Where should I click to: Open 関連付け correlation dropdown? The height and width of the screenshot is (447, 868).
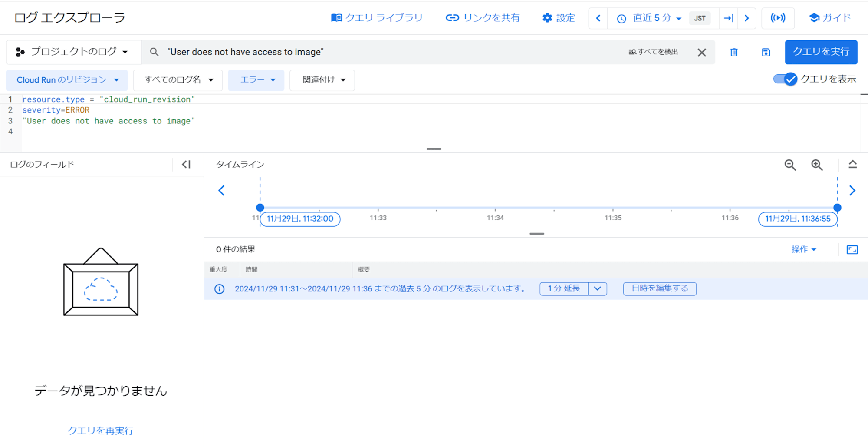pyautogui.click(x=322, y=80)
